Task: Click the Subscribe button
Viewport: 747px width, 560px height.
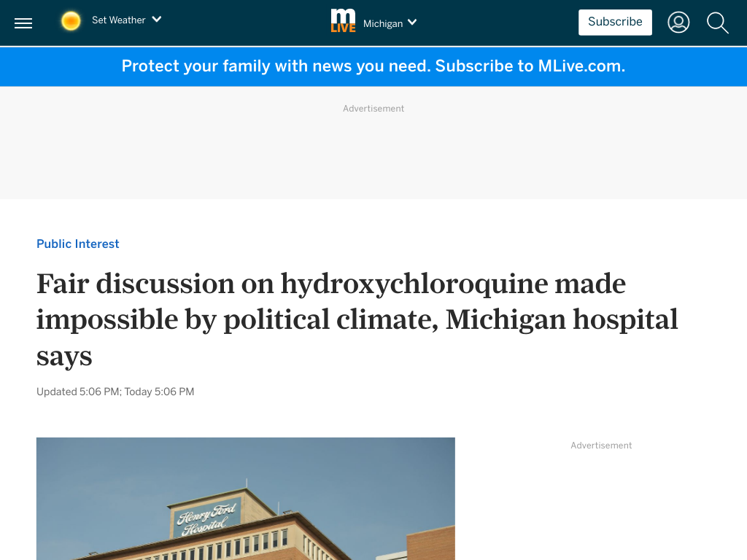Action: [x=615, y=23]
